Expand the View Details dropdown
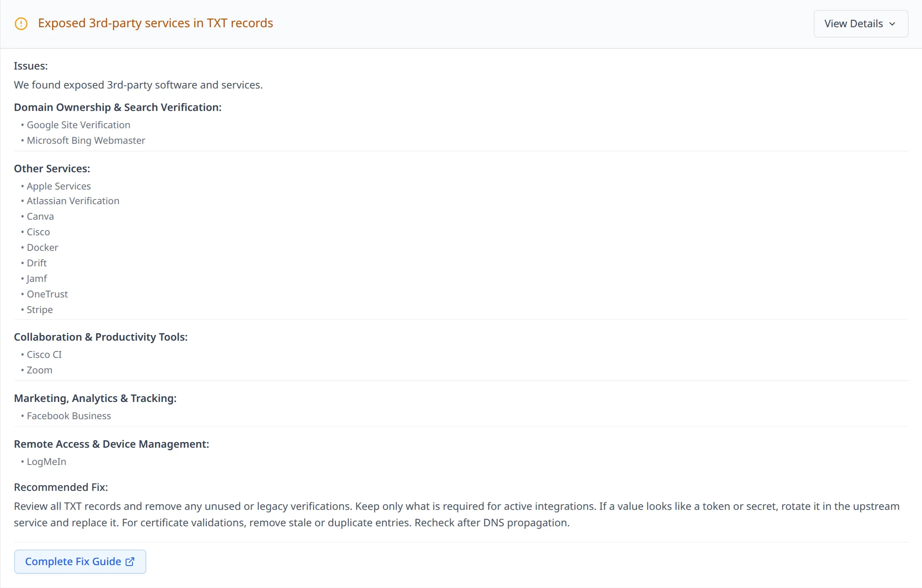This screenshot has width=922, height=588. (x=861, y=24)
